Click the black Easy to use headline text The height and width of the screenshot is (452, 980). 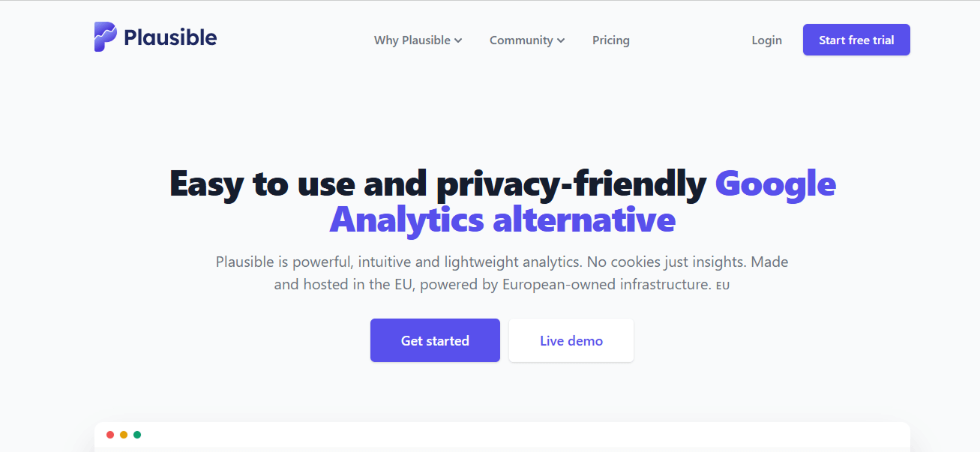[438, 184]
